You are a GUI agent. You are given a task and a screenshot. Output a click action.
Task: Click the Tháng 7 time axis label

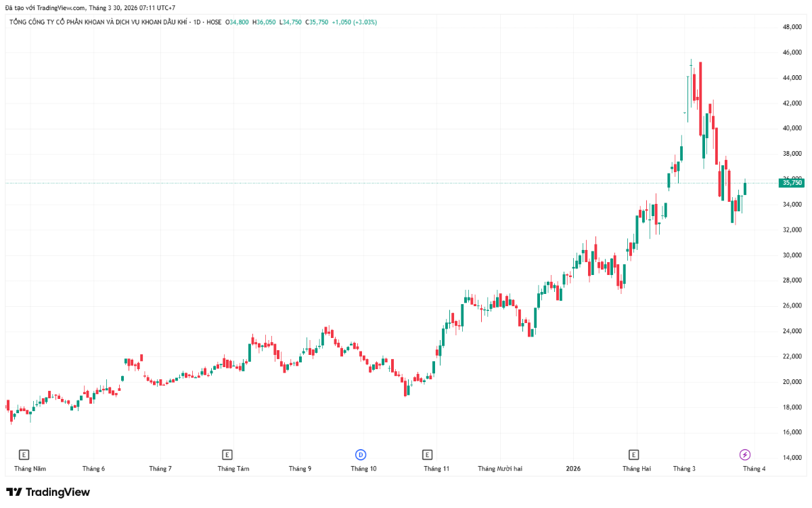click(160, 469)
